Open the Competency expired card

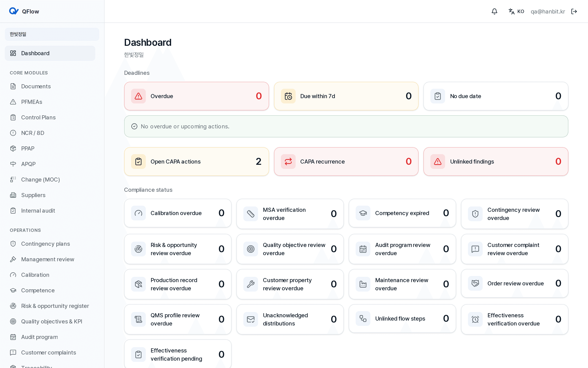402,213
